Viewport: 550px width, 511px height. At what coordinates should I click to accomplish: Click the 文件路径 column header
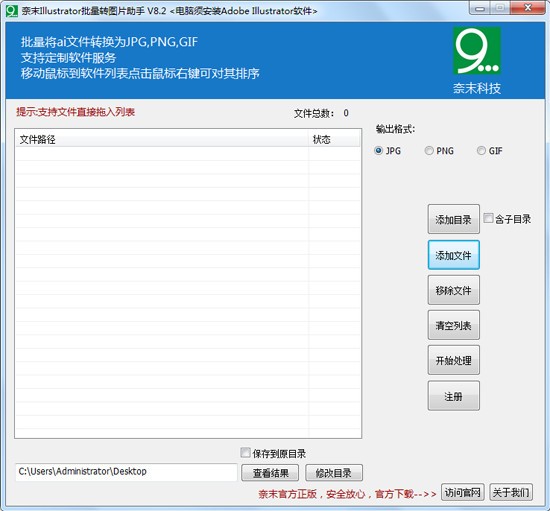(162, 139)
